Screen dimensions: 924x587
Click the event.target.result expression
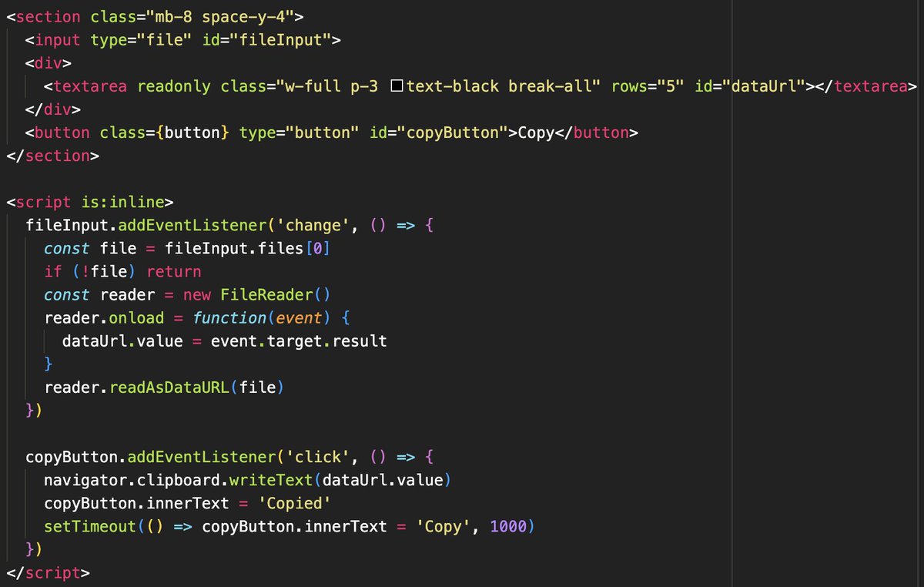click(299, 341)
